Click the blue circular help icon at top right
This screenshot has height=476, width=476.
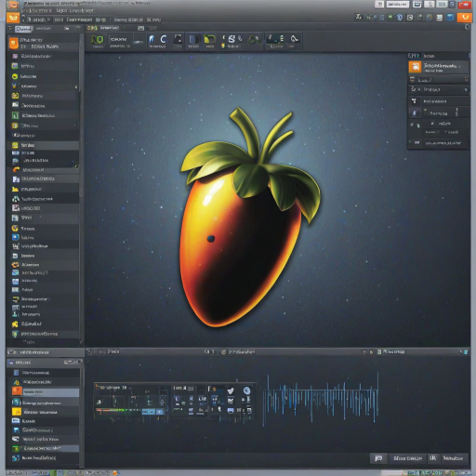click(400, 18)
